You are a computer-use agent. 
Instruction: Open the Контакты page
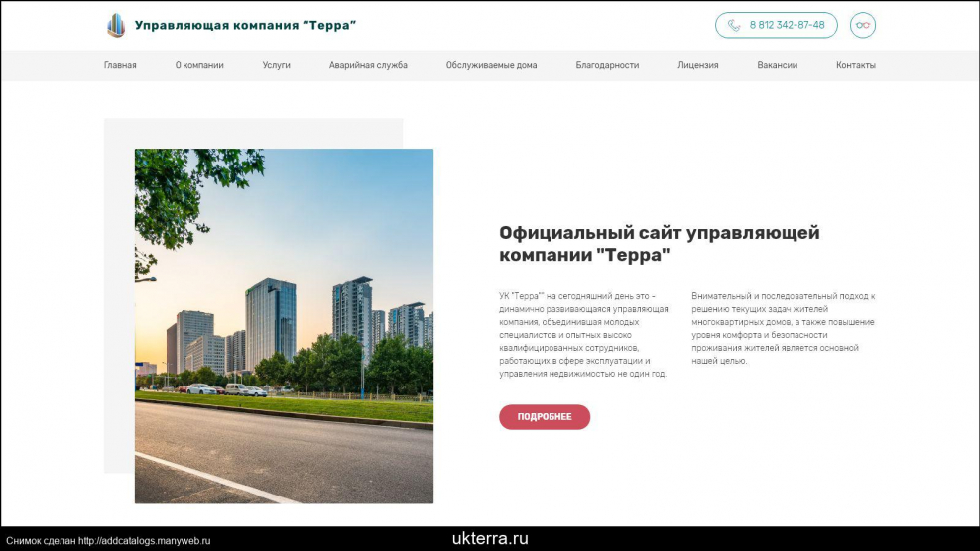click(x=855, y=65)
